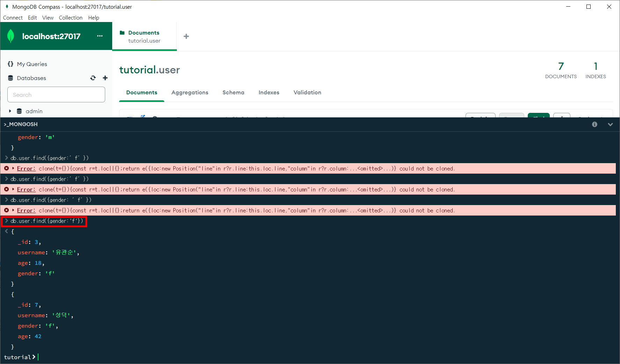Screen dimensions: 620x364
Task: Switch to the Indexes tab
Action: tap(269, 92)
